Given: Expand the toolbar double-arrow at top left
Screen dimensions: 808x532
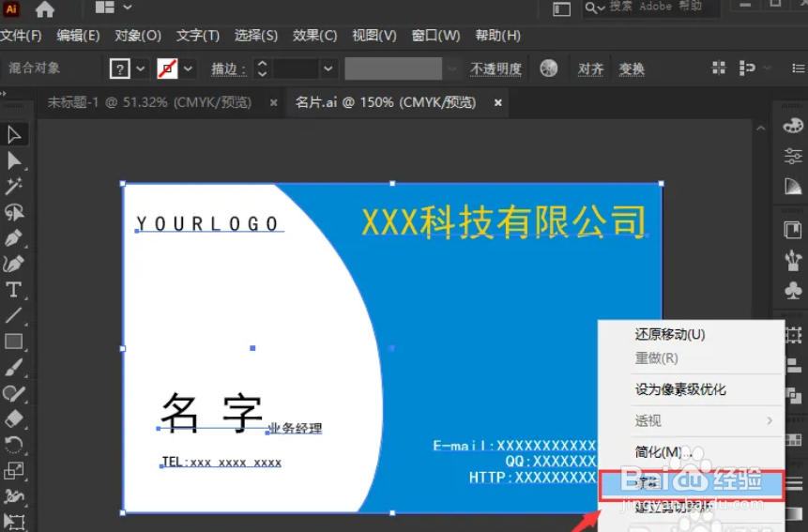Looking at the screenshot, I should pyautogui.click(x=4, y=94).
